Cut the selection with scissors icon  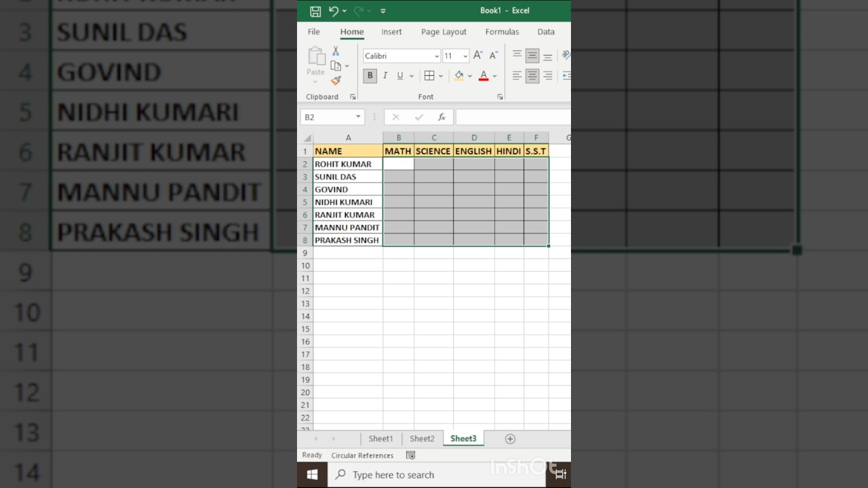coord(336,52)
